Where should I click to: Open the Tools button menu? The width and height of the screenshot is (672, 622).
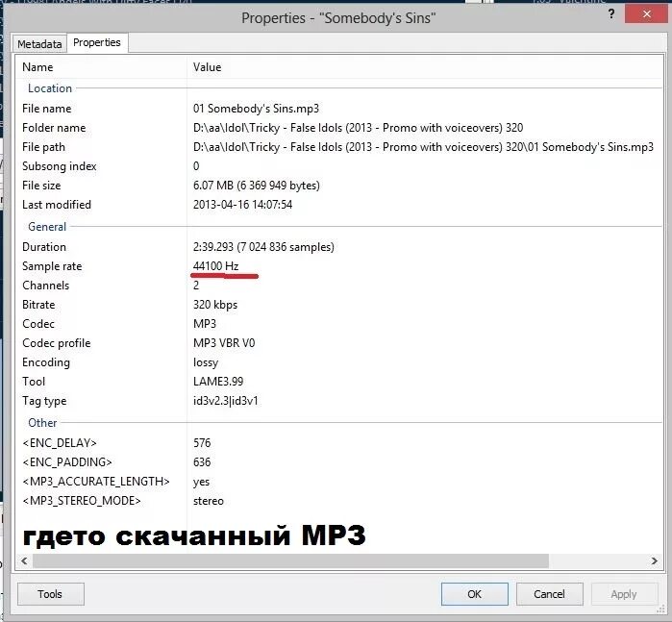point(51,594)
